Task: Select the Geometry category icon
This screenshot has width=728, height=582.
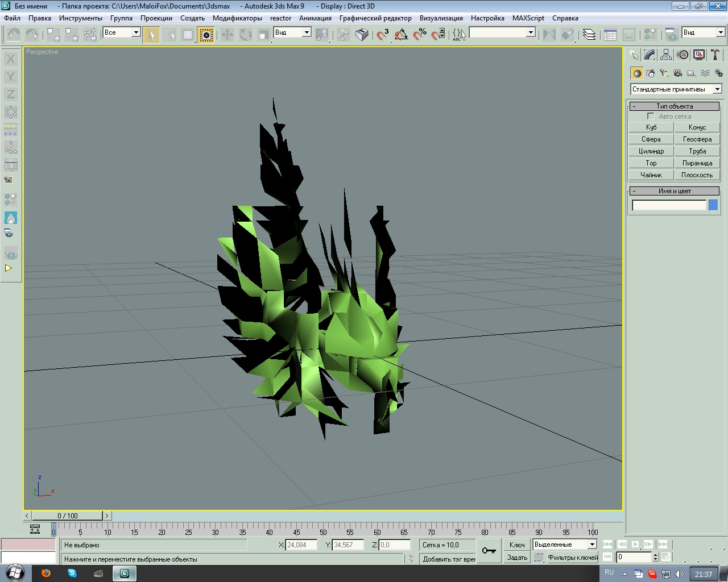Action: pos(637,73)
